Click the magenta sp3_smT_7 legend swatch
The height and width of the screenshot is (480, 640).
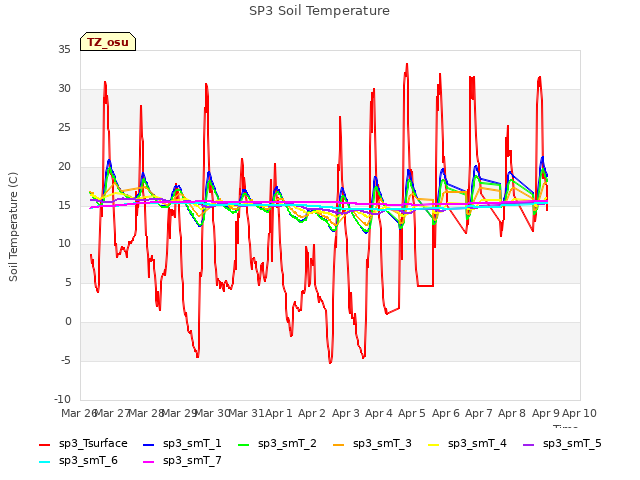149,462
